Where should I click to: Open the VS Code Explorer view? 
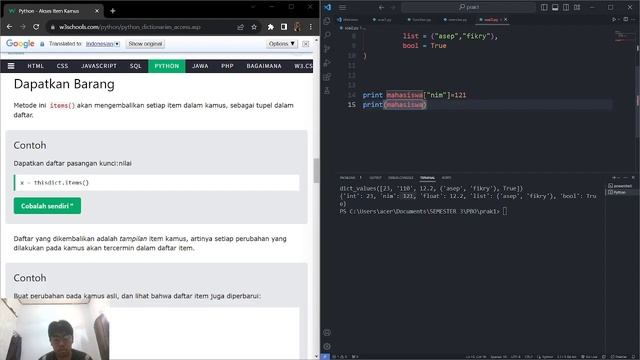[327, 22]
